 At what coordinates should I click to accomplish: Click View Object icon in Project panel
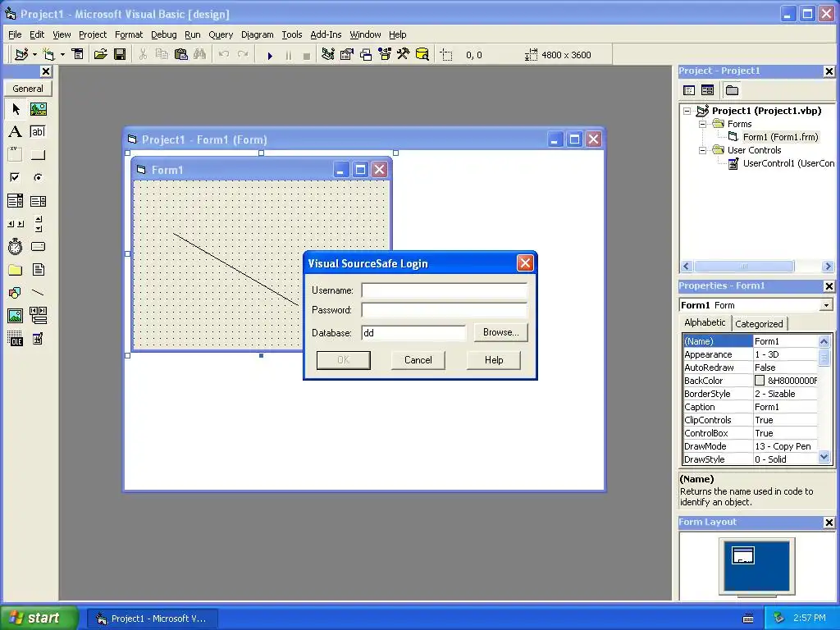pyautogui.click(x=708, y=90)
